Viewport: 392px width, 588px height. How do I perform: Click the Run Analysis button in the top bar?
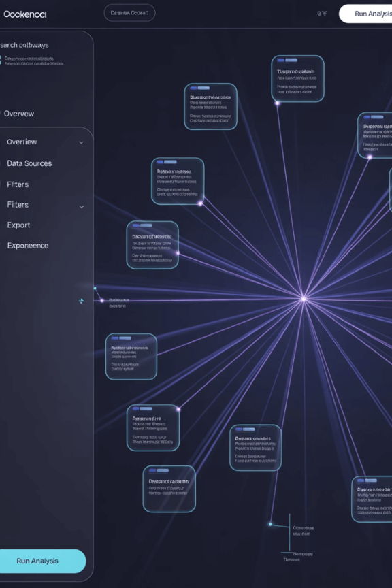(365, 14)
